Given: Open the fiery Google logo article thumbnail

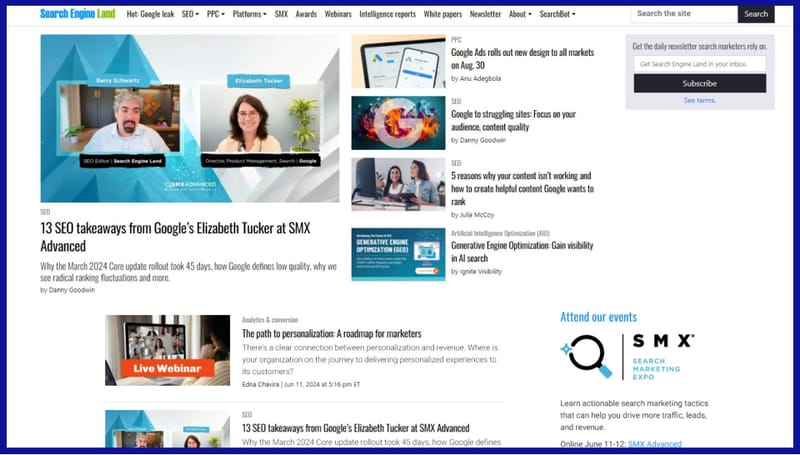Looking at the screenshot, I should [398, 123].
